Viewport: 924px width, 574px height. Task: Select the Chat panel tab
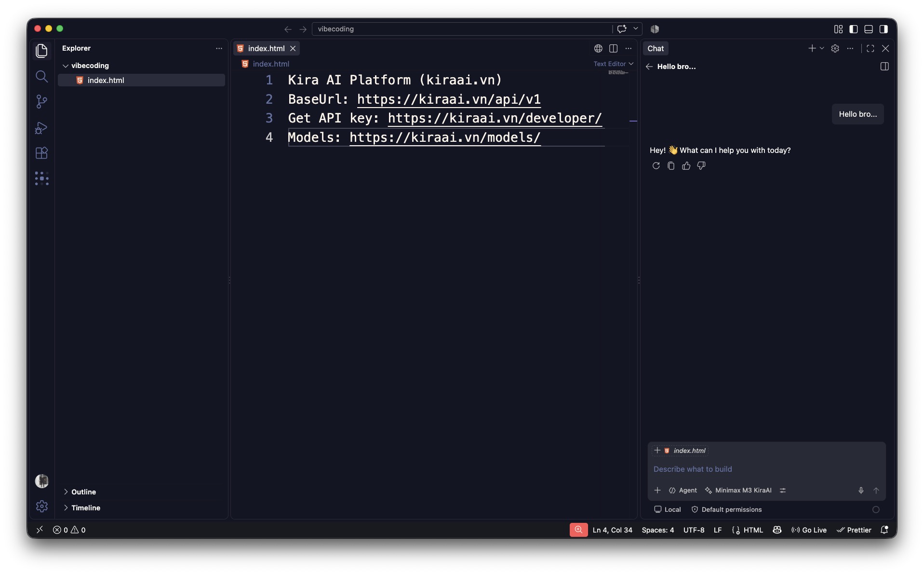[656, 48]
